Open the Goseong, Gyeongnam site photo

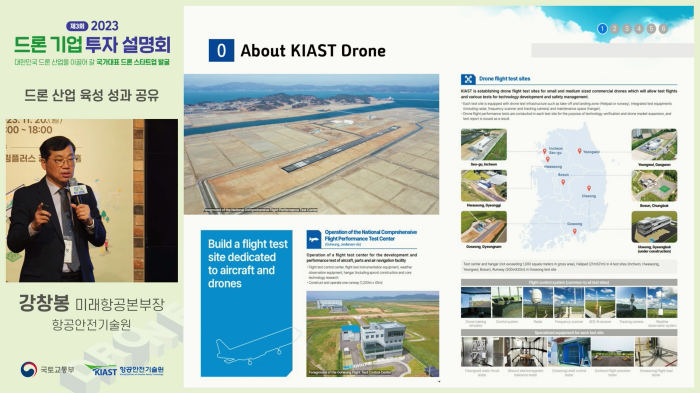[483, 227]
